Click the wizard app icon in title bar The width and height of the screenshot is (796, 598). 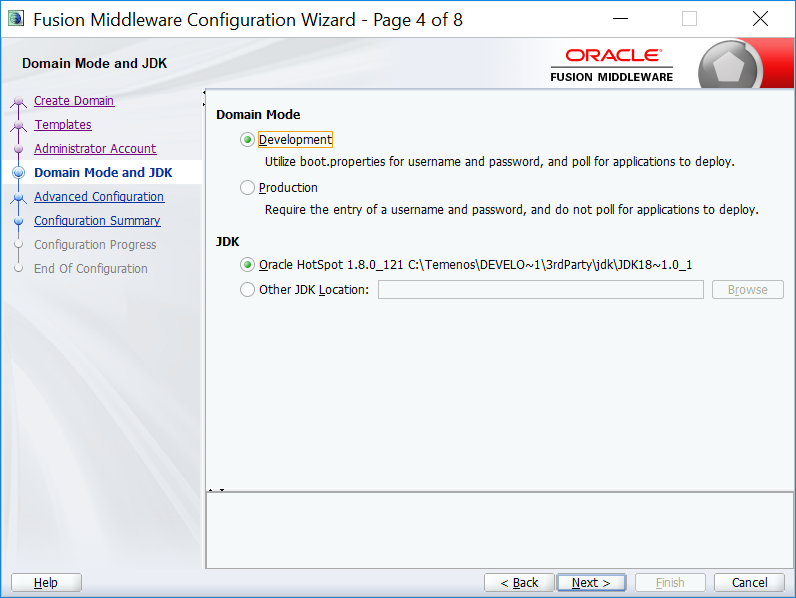(16, 19)
